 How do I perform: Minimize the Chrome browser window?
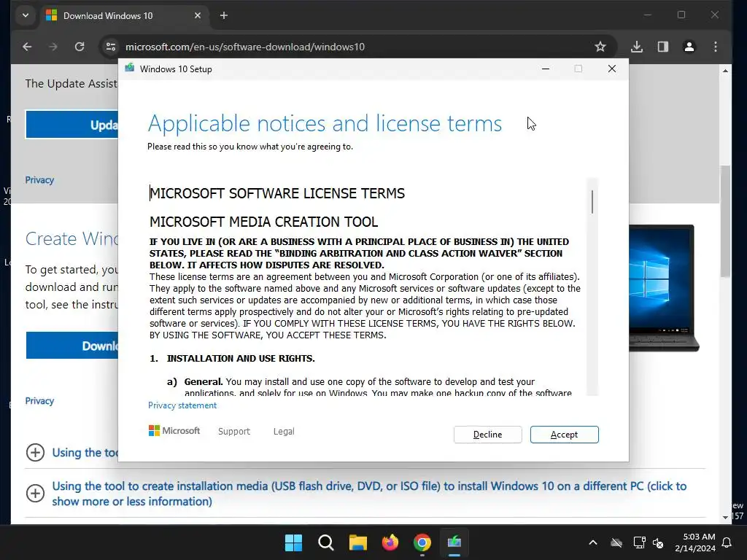[x=647, y=15]
